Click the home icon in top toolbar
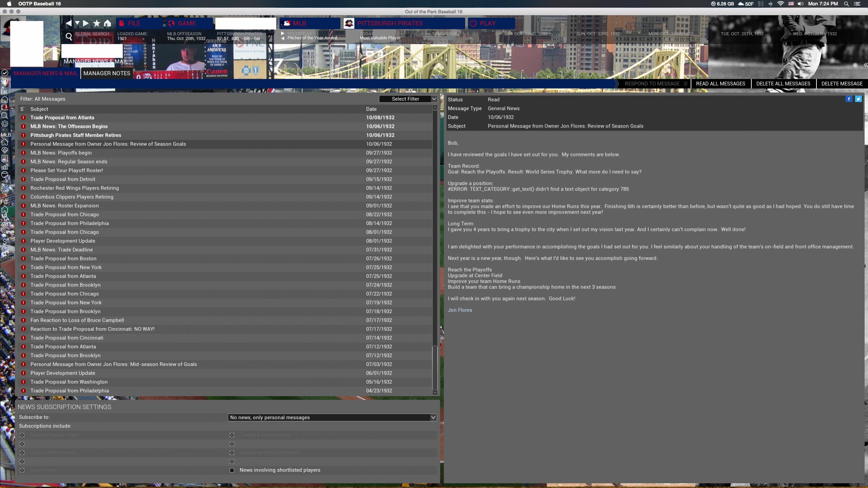Image resolution: width=868 pixels, height=488 pixels. 108,23
